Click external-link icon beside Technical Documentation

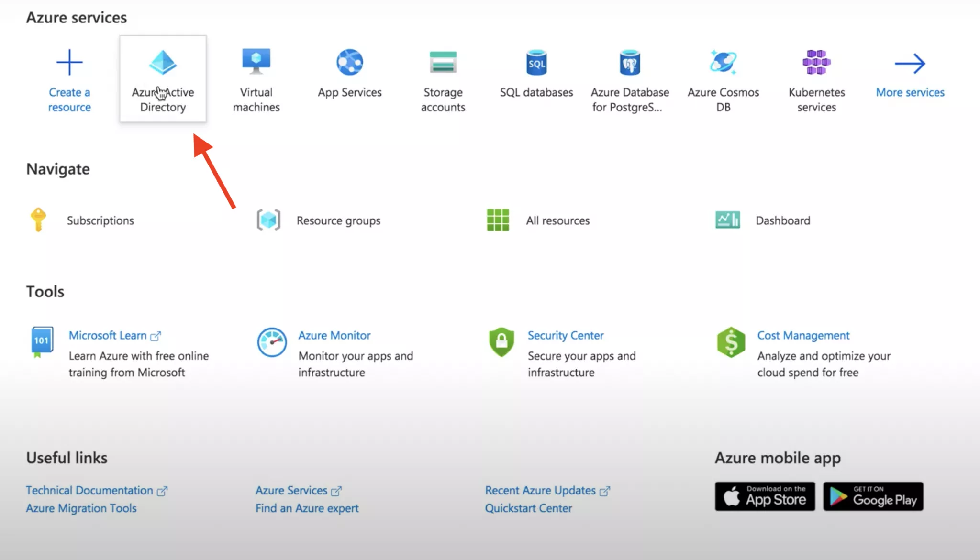[162, 491]
